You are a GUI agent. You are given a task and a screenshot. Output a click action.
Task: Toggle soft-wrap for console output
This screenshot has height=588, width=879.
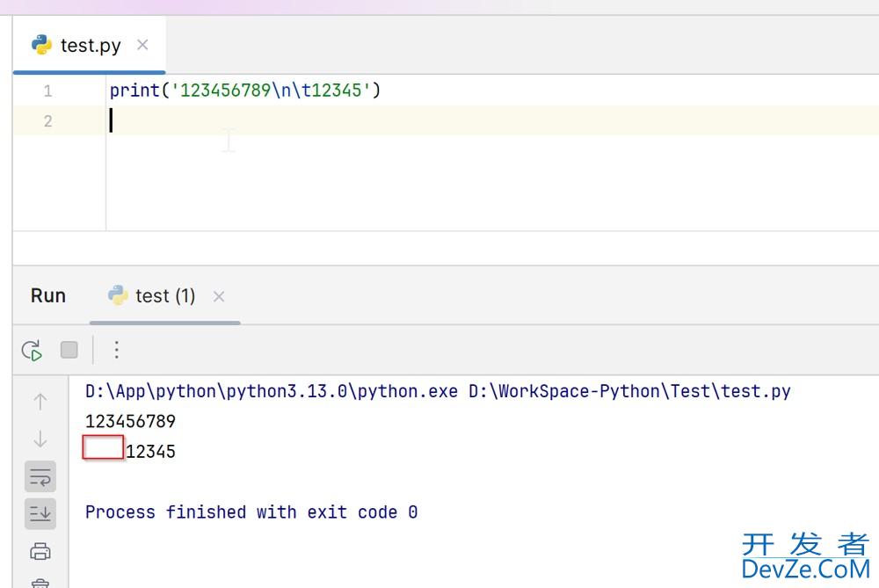(x=40, y=477)
